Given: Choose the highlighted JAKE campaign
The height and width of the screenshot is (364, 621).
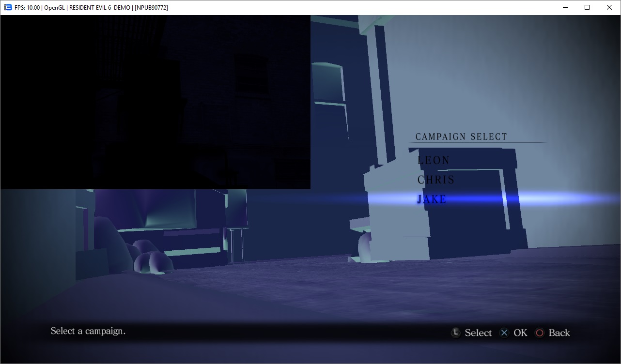Looking at the screenshot, I should point(432,199).
